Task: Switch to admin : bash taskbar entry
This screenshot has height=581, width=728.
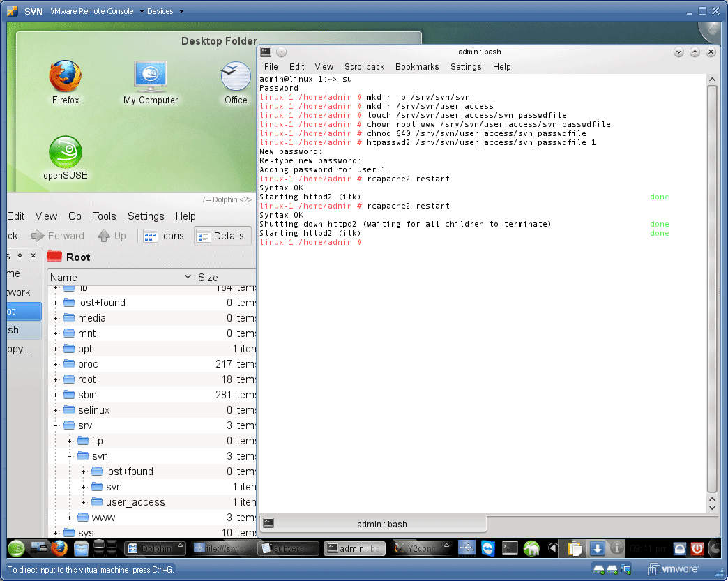Action: [x=354, y=548]
